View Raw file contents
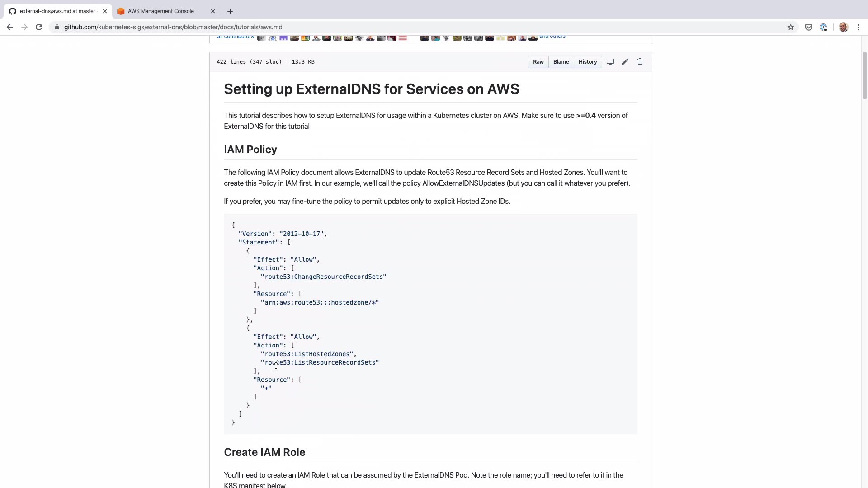The image size is (868, 488). (x=538, y=62)
